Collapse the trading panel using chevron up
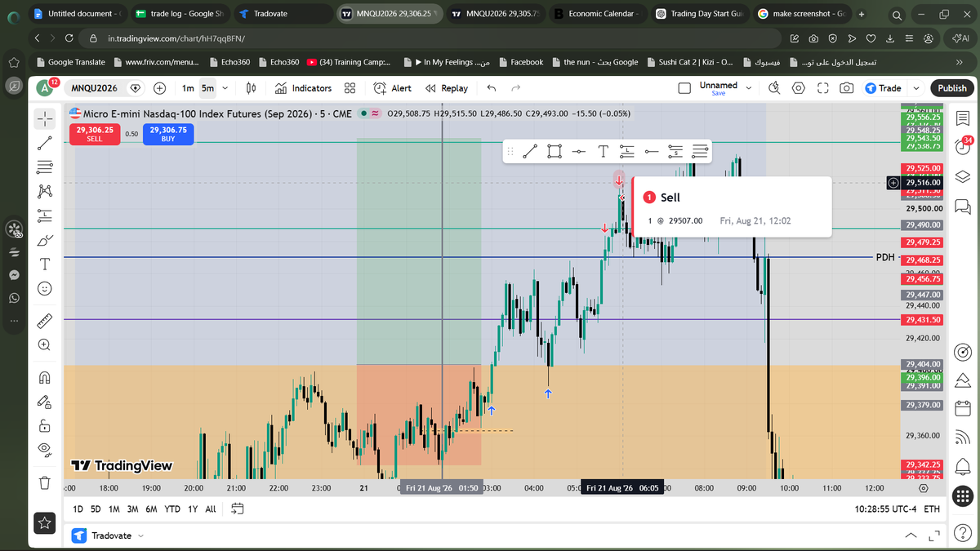980x551 pixels. pos(911,535)
